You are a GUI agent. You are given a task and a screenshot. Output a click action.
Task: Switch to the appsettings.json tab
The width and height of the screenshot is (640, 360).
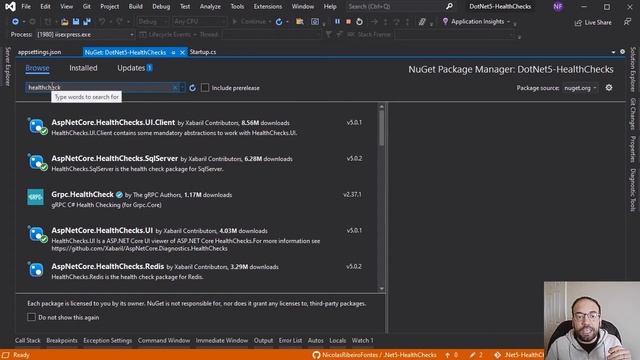[39, 52]
